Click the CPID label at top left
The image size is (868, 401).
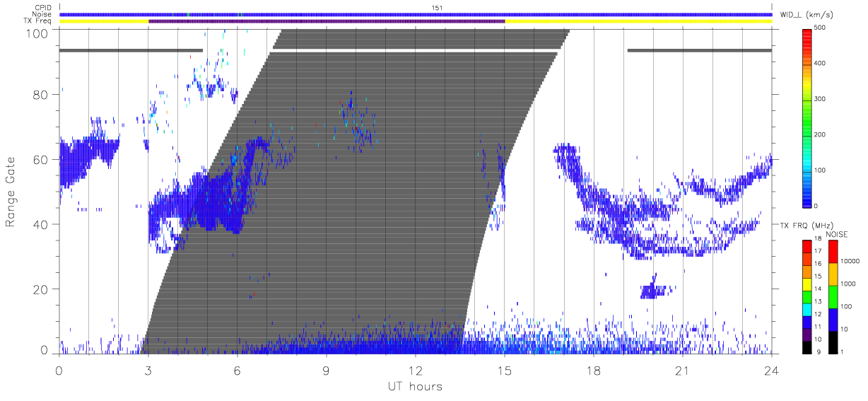pos(43,7)
